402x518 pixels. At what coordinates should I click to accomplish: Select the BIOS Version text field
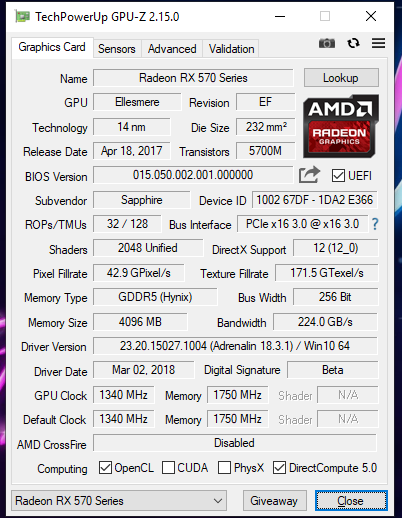coord(193,175)
